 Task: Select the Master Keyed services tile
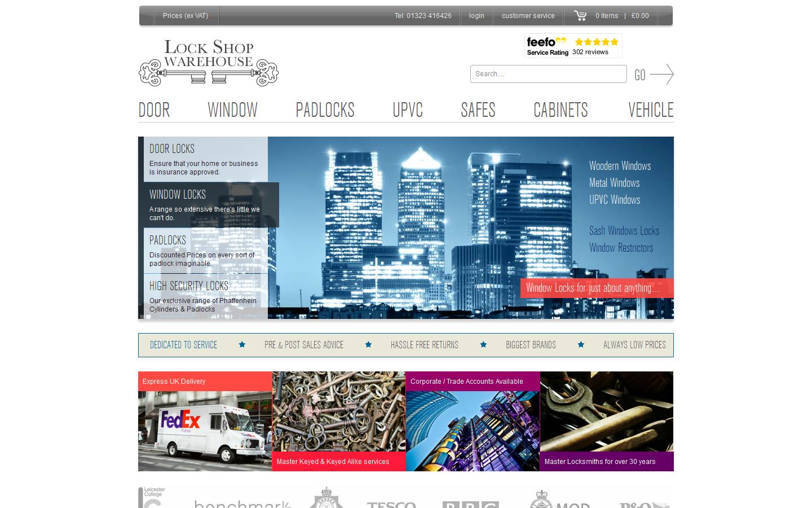point(338,421)
